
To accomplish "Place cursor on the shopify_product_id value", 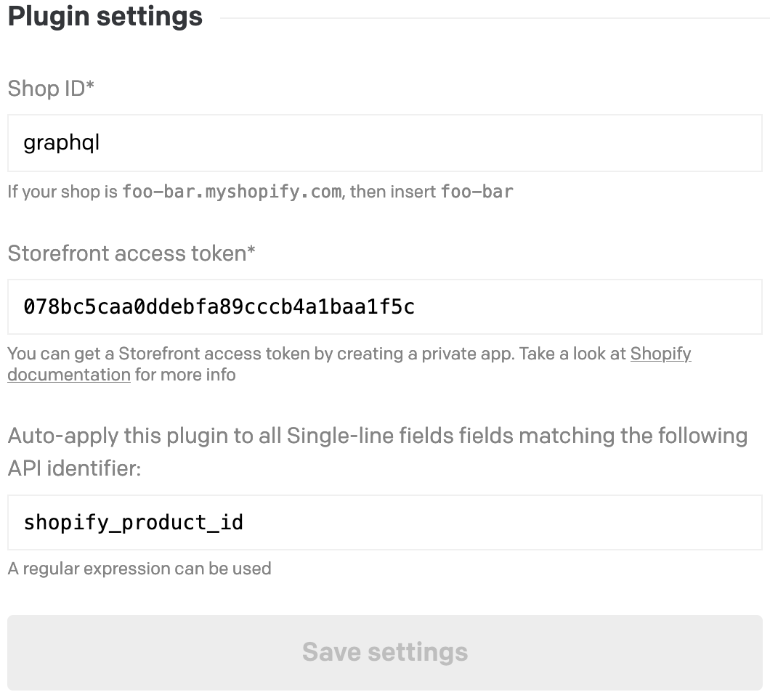I will [134, 522].
